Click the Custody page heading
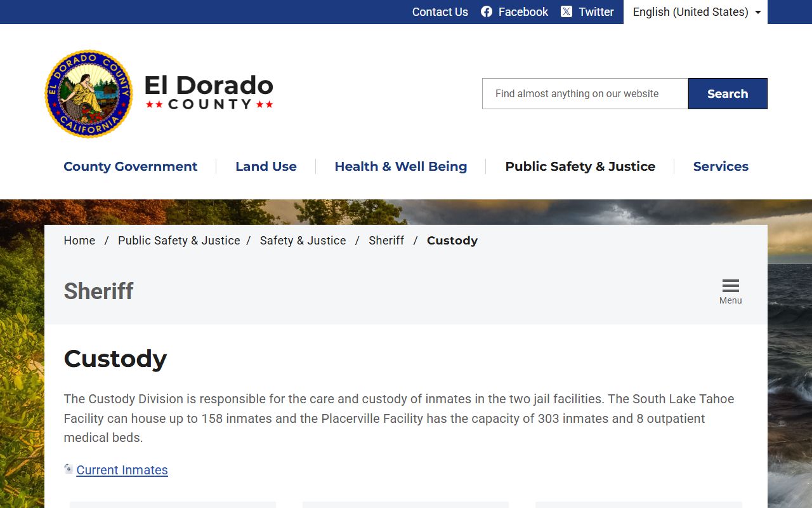812x508 pixels. (115, 359)
